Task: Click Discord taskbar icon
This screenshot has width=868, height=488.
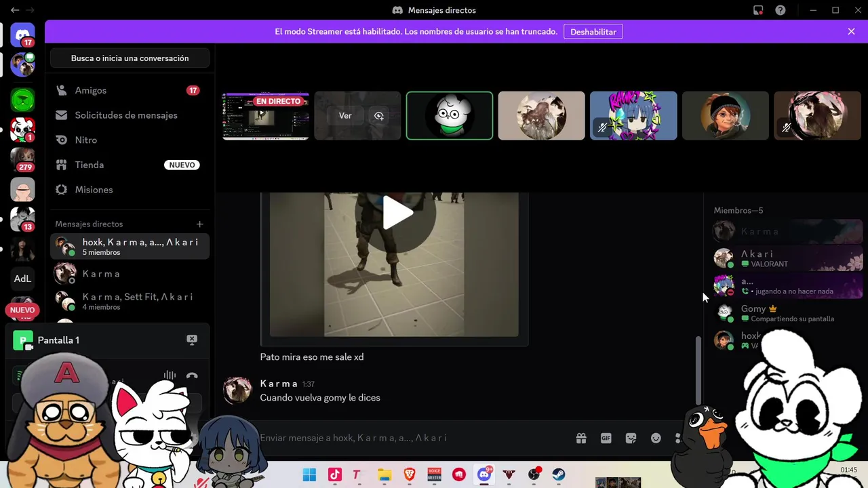Action: pyautogui.click(x=484, y=474)
